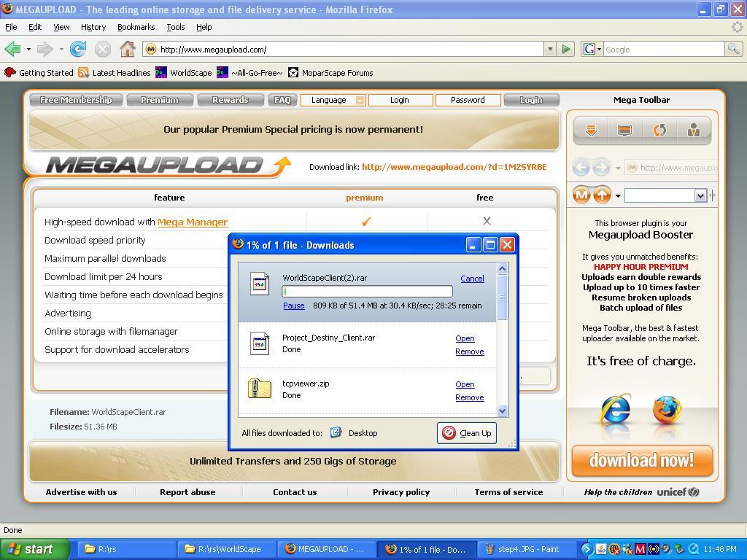This screenshot has height=560, width=747.
Task: Click the Firefox logo in Mega Toolbar panel
Action: tap(667, 409)
